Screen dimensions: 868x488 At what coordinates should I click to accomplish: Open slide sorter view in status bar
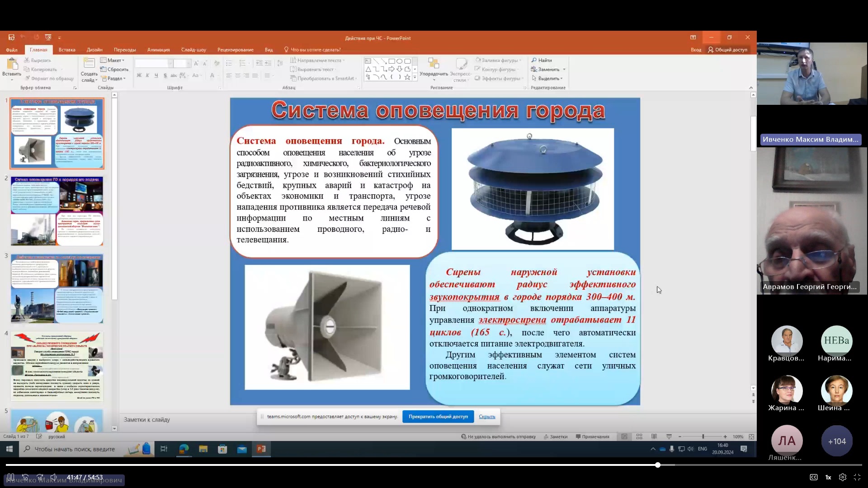point(639,436)
